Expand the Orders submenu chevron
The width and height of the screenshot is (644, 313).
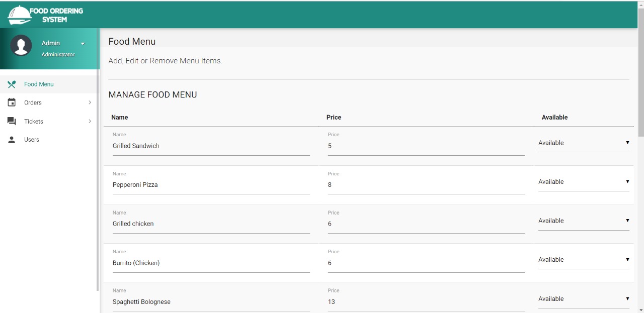(90, 102)
